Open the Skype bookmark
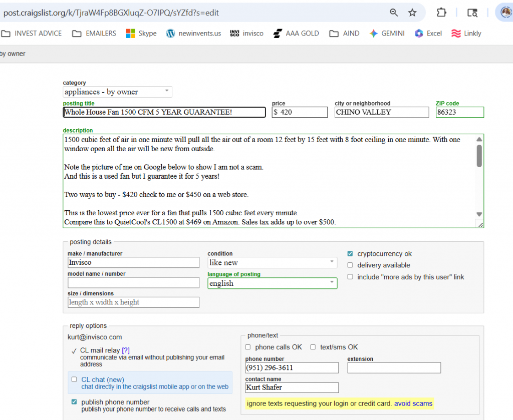The image size is (513, 420). click(x=141, y=34)
